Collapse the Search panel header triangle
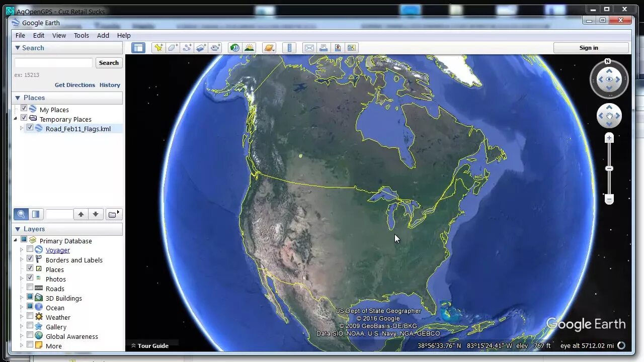The height and width of the screenshot is (362, 644). 18,48
